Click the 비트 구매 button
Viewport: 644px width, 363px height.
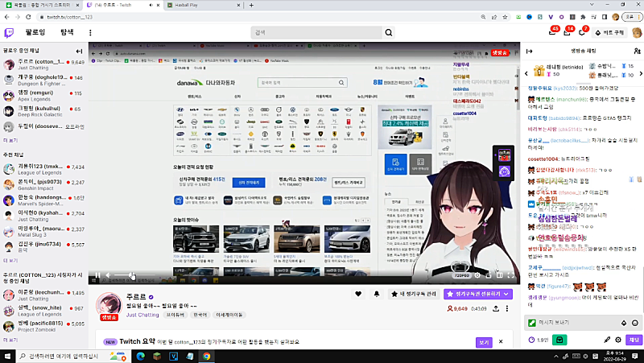point(613,32)
